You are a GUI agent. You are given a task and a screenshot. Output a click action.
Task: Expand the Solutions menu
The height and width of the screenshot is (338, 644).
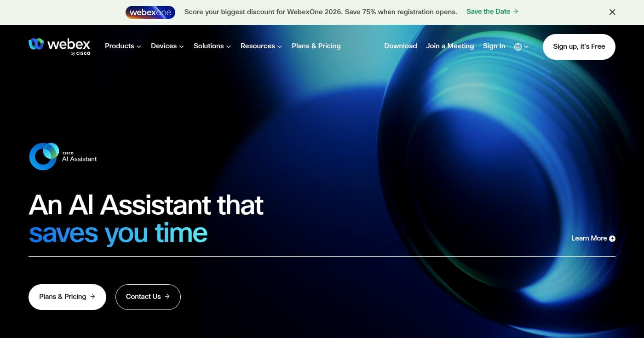[x=212, y=46]
